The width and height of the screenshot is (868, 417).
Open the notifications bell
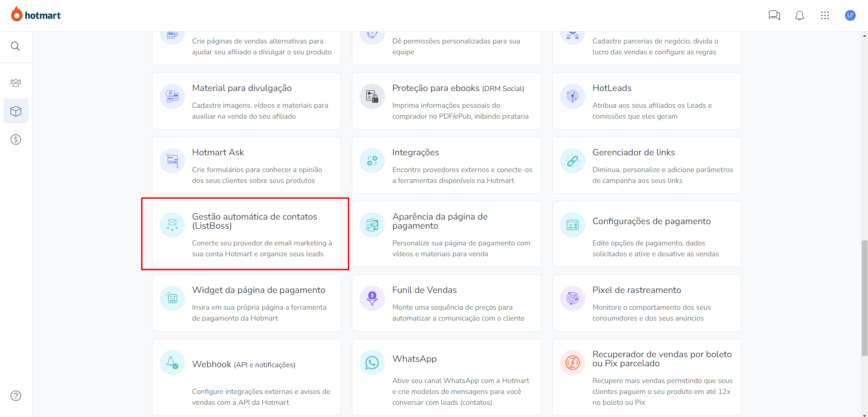pos(800,15)
